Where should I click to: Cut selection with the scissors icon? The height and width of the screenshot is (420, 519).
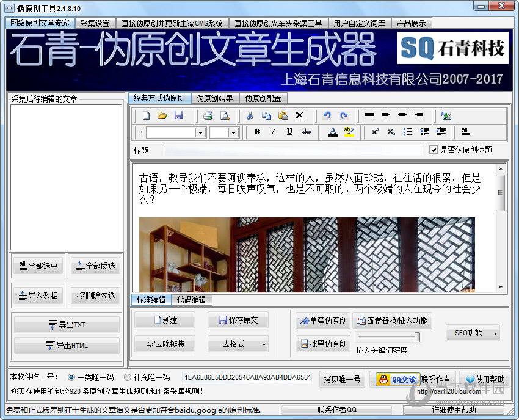250,115
